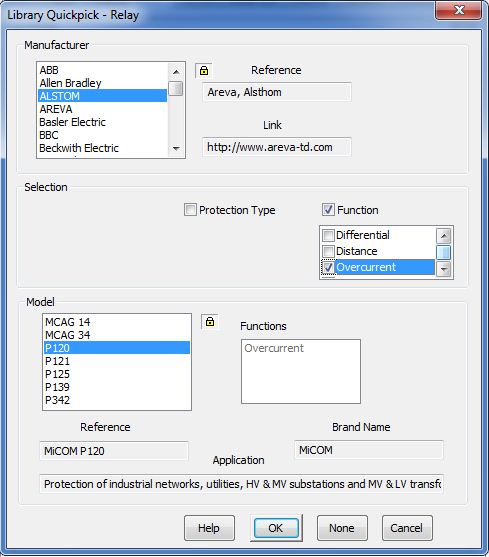Image resolution: width=489 pixels, height=557 pixels.
Task: Click the Brand Name field MiCOM
Action: tap(369, 450)
